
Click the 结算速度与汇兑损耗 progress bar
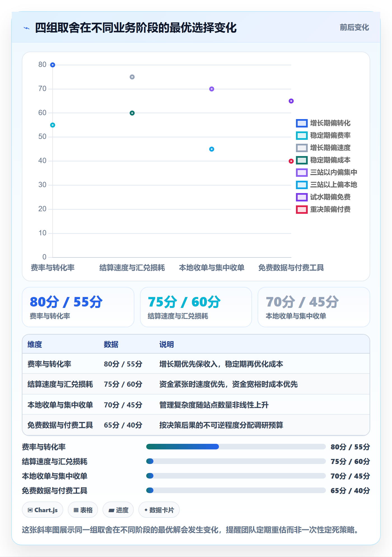236,461
